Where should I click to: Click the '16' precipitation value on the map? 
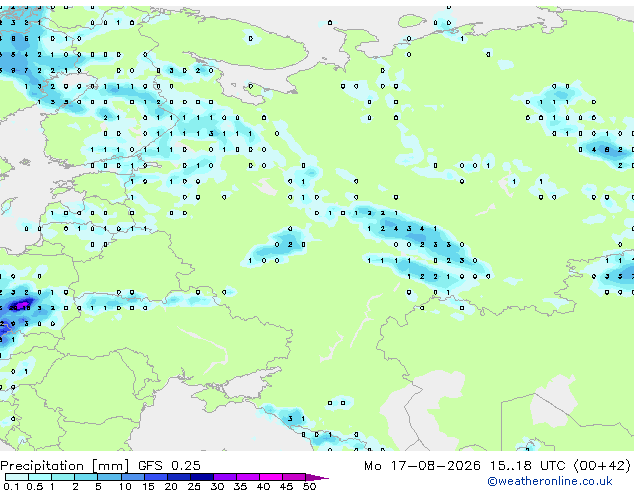(x=25, y=308)
